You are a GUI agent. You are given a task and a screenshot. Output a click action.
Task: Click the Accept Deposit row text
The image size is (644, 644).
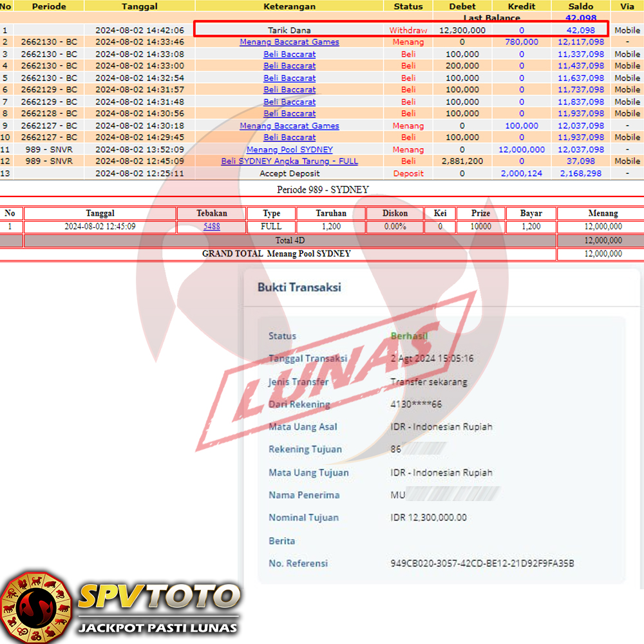click(289, 173)
